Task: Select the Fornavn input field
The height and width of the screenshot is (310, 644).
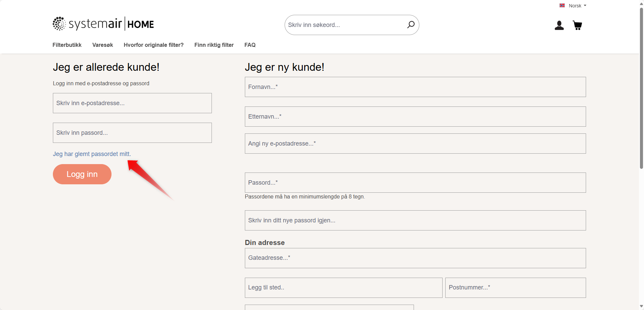Action: tap(415, 87)
